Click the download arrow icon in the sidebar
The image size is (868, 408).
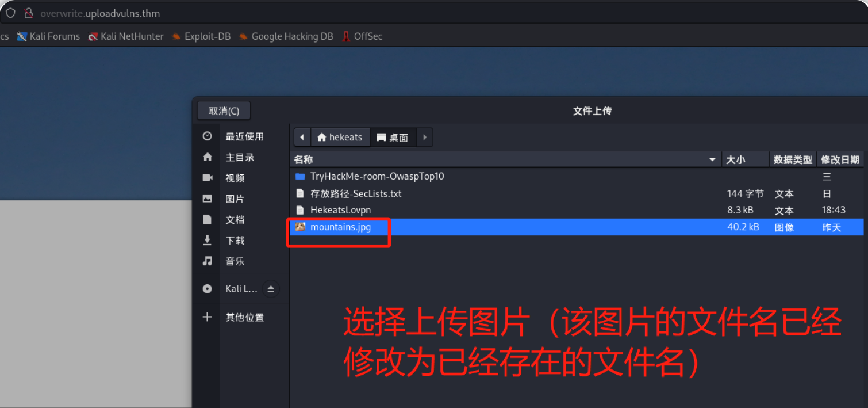tap(208, 240)
